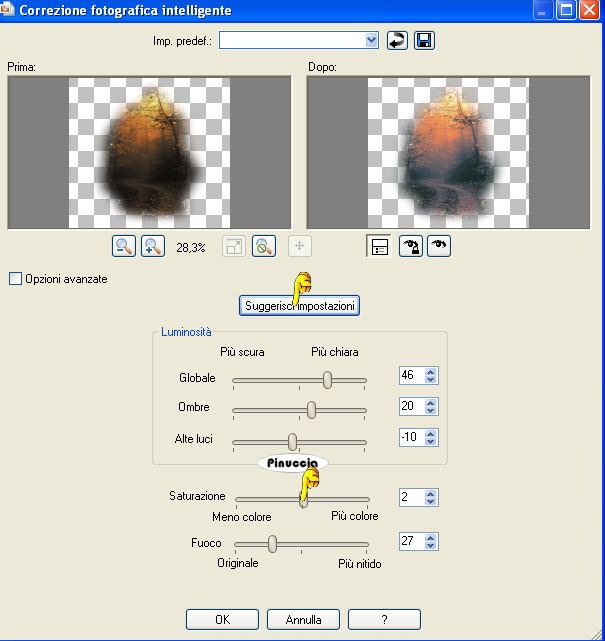605x641 pixels.
Task: Decrease the Globale value with down arrow
Action: (430, 380)
